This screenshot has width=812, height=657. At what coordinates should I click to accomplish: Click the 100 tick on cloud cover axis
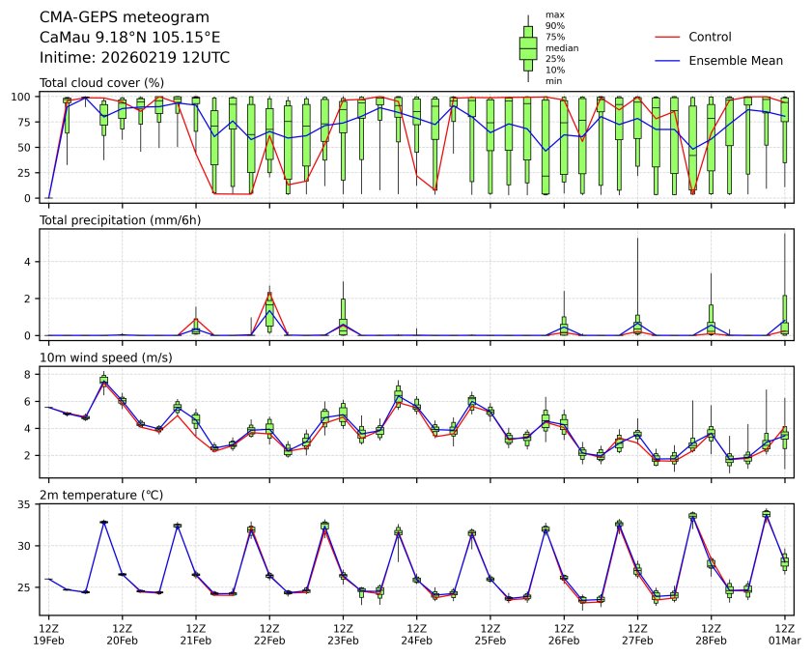[23, 97]
